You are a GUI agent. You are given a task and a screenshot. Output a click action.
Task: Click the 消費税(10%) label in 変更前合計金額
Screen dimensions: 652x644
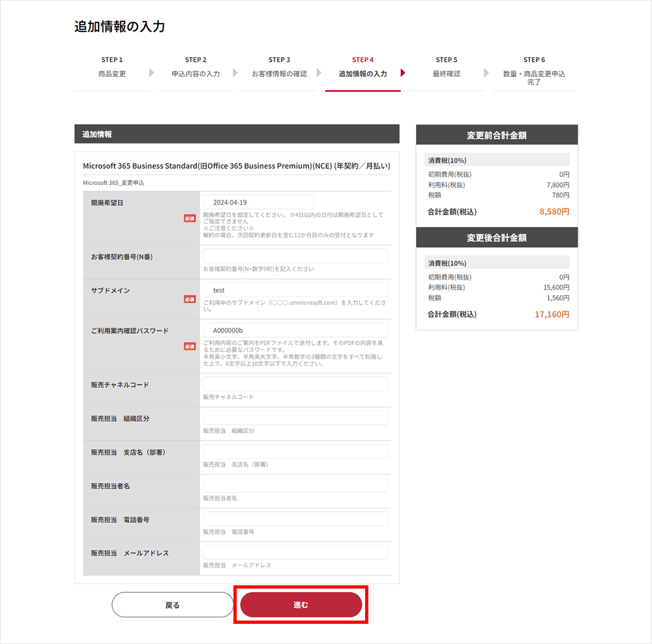point(447,160)
